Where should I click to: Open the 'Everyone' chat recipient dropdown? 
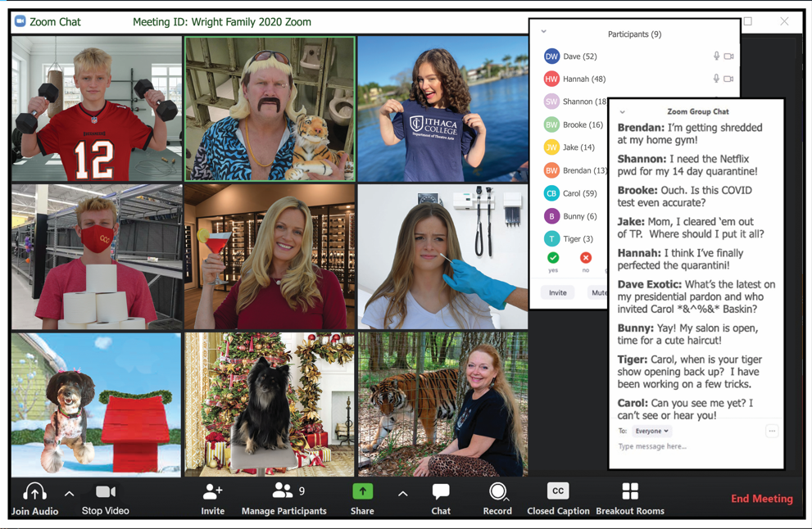[652, 431]
